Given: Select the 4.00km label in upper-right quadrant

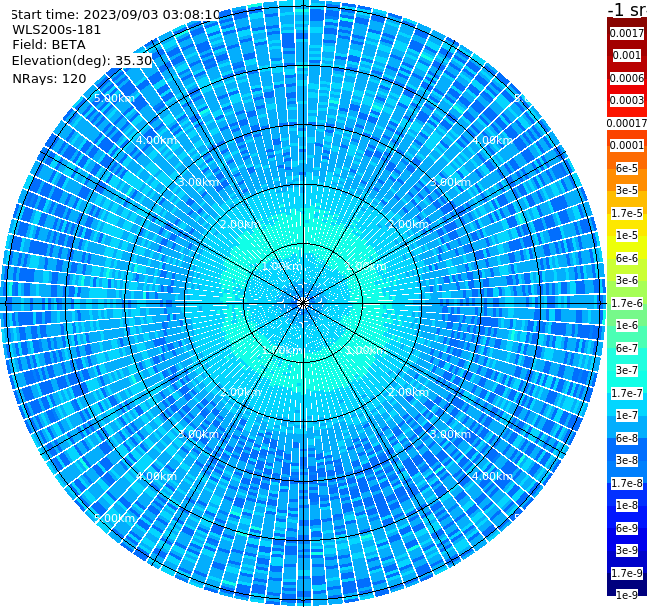Looking at the screenshot, I should (x=492, y=140).
